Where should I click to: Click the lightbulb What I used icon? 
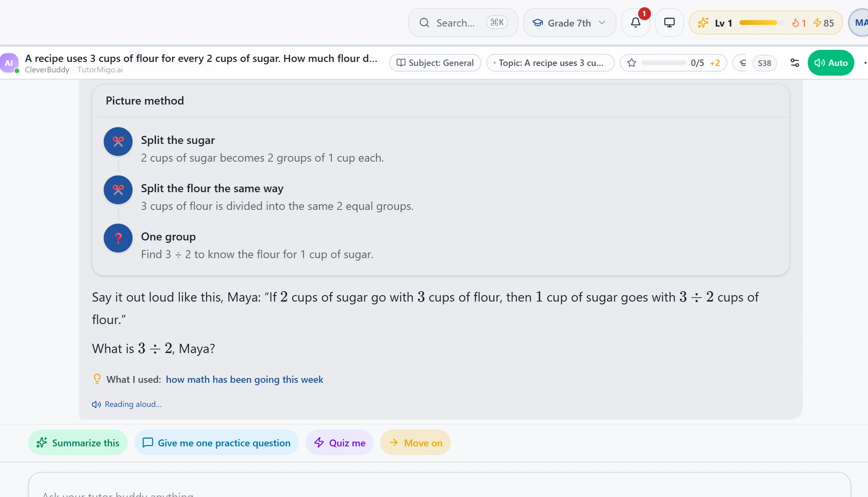(x=97, y=379)
